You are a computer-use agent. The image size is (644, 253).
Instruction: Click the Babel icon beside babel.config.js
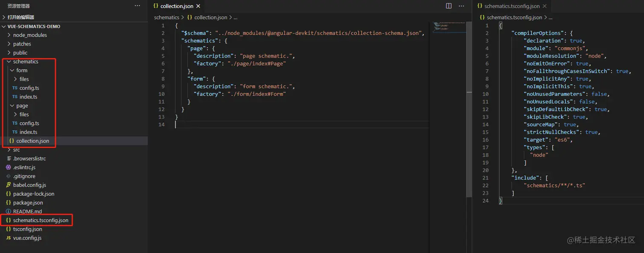tap(9, 185)
